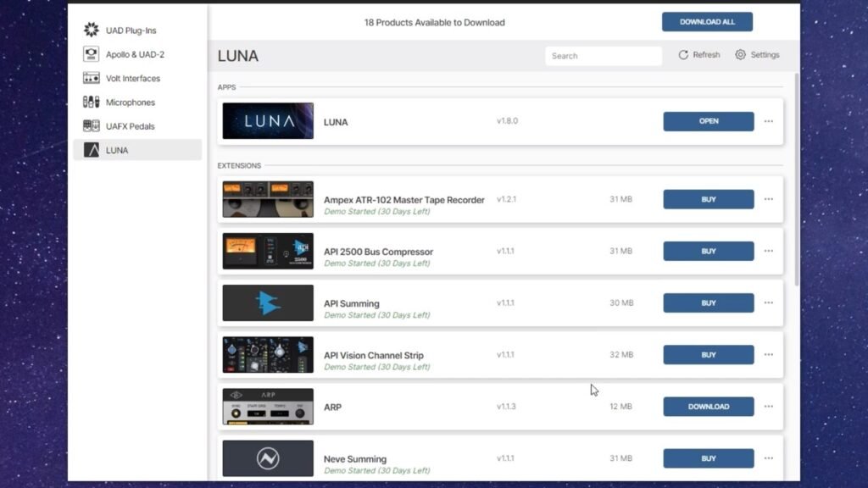
Task: Select the LUNA sidebar icon
Action: point(92,150)
